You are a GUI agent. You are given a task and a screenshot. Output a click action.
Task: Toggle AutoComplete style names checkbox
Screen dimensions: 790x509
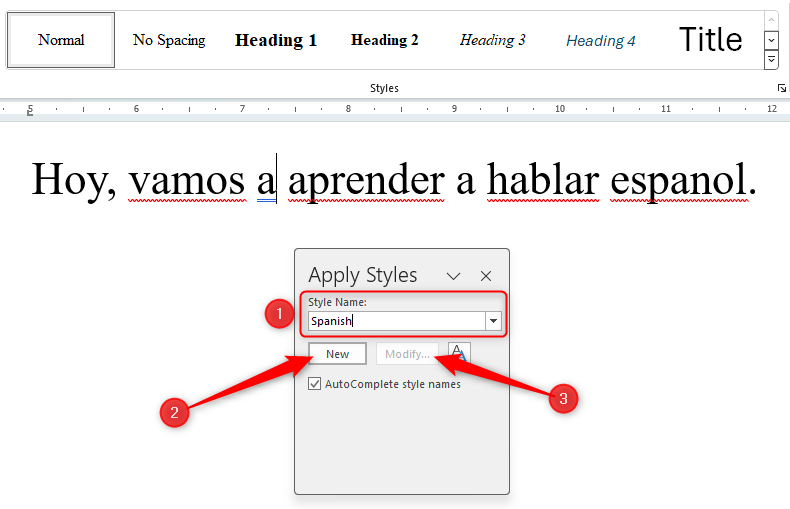pos(314,384)
